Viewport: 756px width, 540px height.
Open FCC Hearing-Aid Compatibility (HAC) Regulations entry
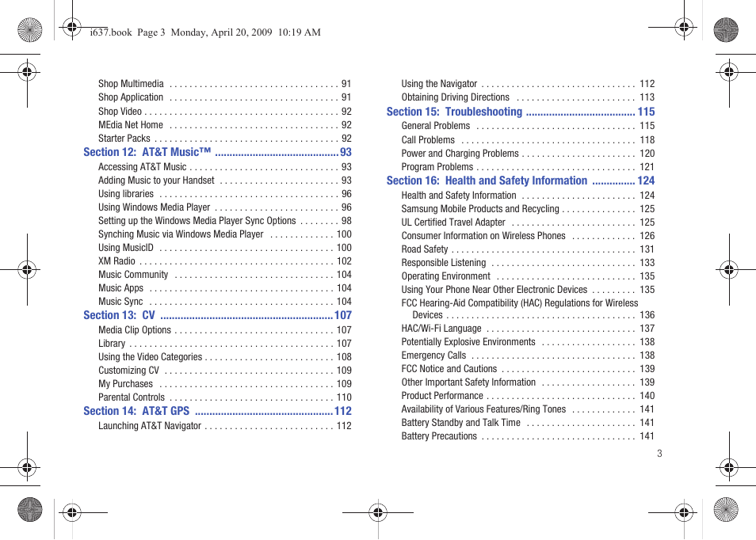tap(528, 309)
